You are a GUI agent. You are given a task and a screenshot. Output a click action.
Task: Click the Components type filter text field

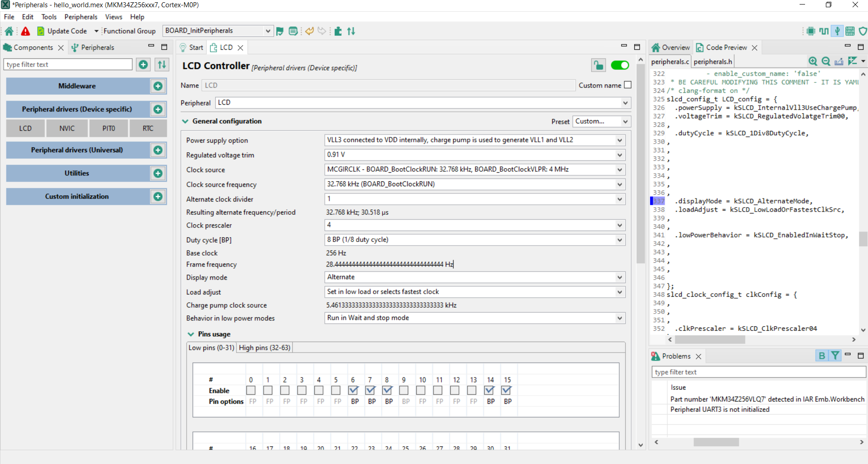68,64
